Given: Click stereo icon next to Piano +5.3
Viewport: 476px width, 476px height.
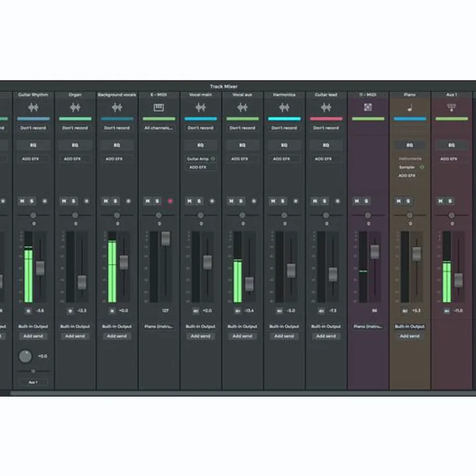Looking at the screenshot, I should pyautogui.click(x=405, y=311).
